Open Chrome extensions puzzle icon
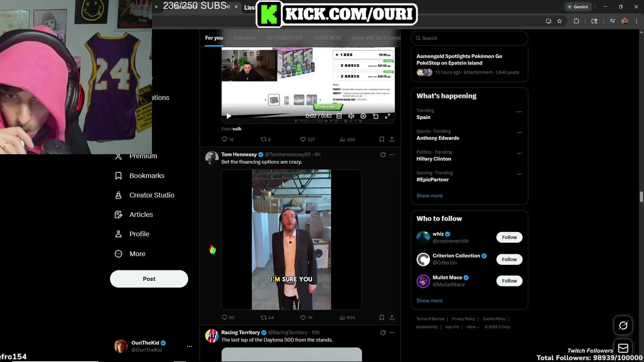Viewport: 644px width, 362px height. 577,21
